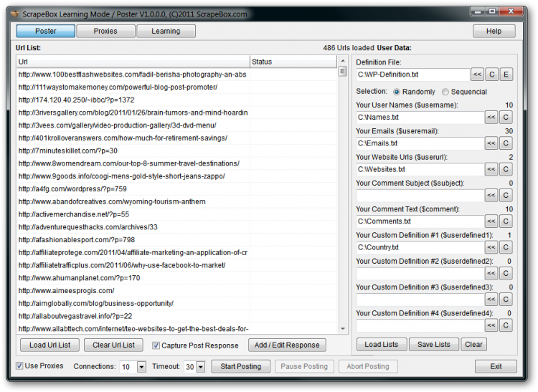Open the Connections dropdown
Image resolution: width=538 pixels, height=392 pixels.
pyautogui.click(x=141, y=367)
